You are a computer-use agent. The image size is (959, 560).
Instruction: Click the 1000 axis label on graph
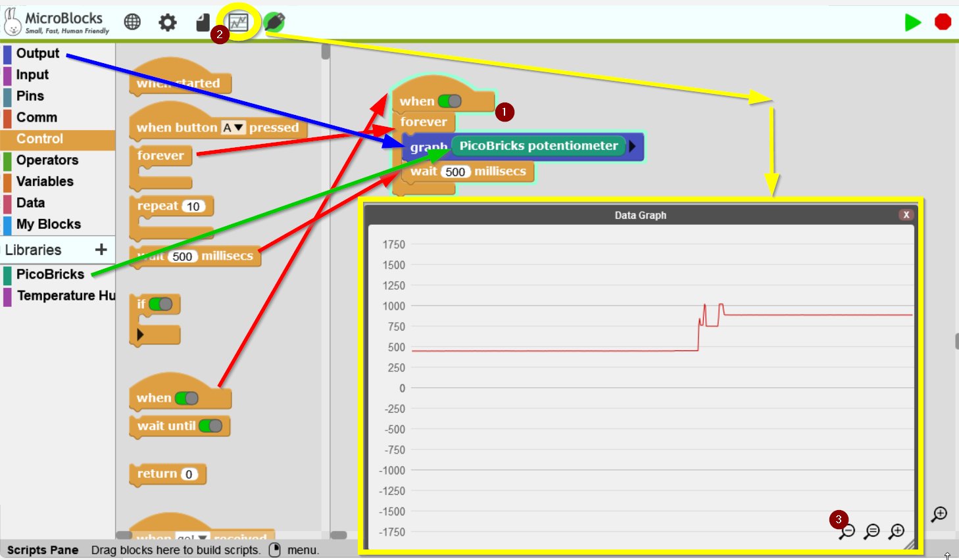394,306
